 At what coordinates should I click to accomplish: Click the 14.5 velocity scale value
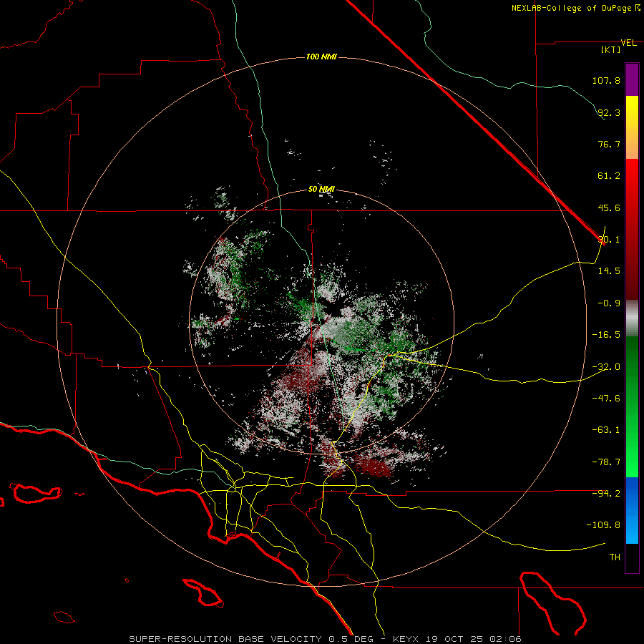[x=609, y=271]
